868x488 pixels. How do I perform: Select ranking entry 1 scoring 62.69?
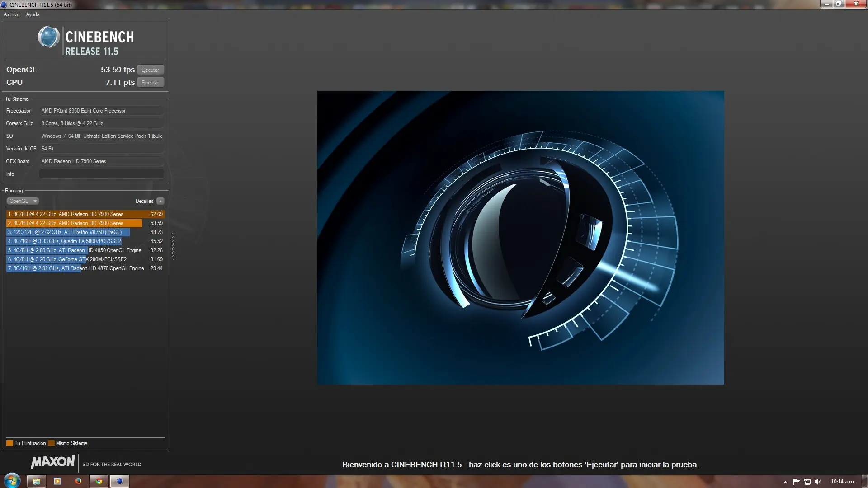point(85,214)
